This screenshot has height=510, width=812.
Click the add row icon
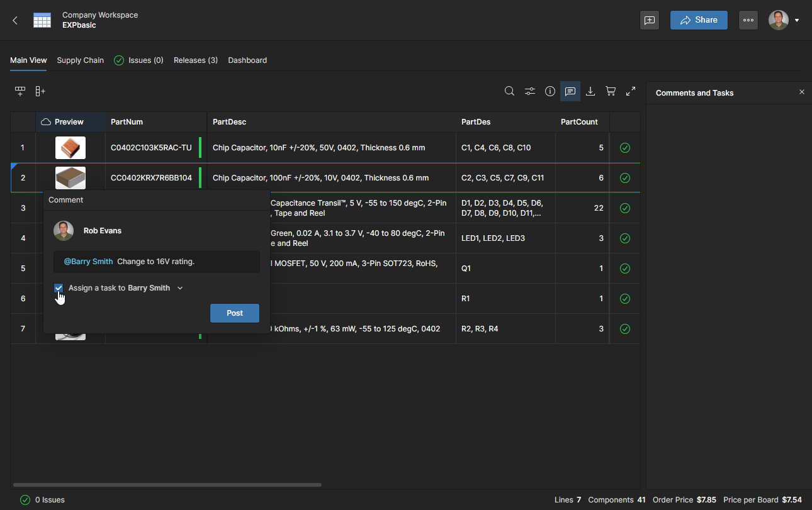20,91
